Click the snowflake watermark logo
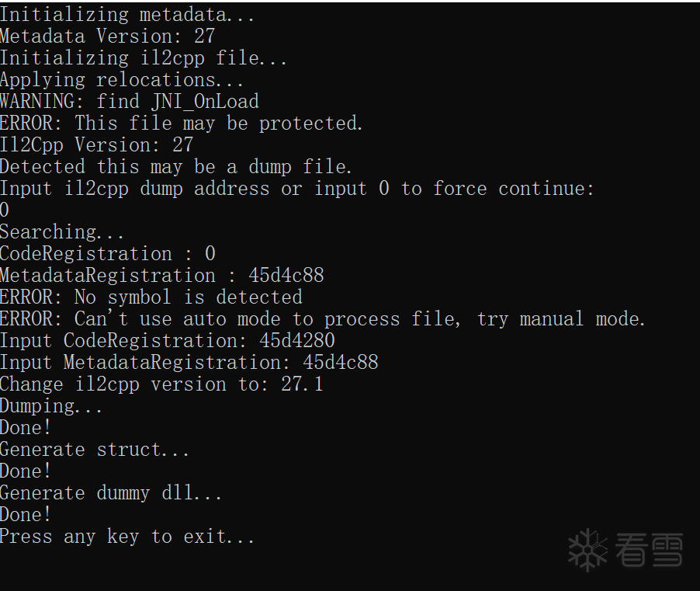The height and width of the screenshot is (591, 700). pos(587,550)
